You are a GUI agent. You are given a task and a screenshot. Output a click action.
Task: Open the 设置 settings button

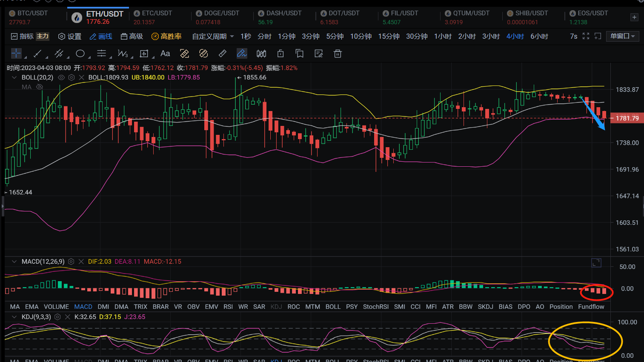pos(70,37)
